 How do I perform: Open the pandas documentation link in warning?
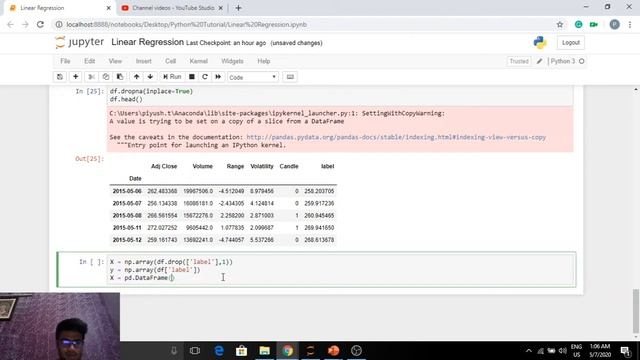(396, 137)
